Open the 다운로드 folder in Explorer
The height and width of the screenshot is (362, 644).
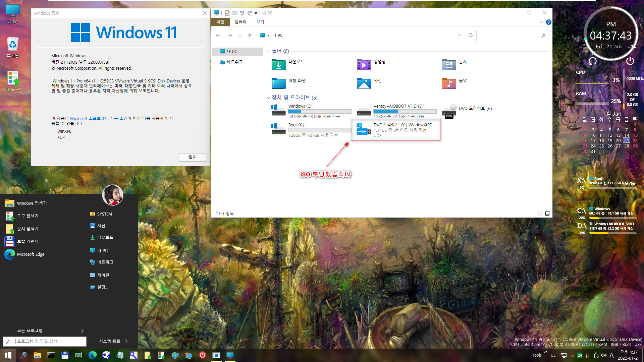(x=288, y=64)
